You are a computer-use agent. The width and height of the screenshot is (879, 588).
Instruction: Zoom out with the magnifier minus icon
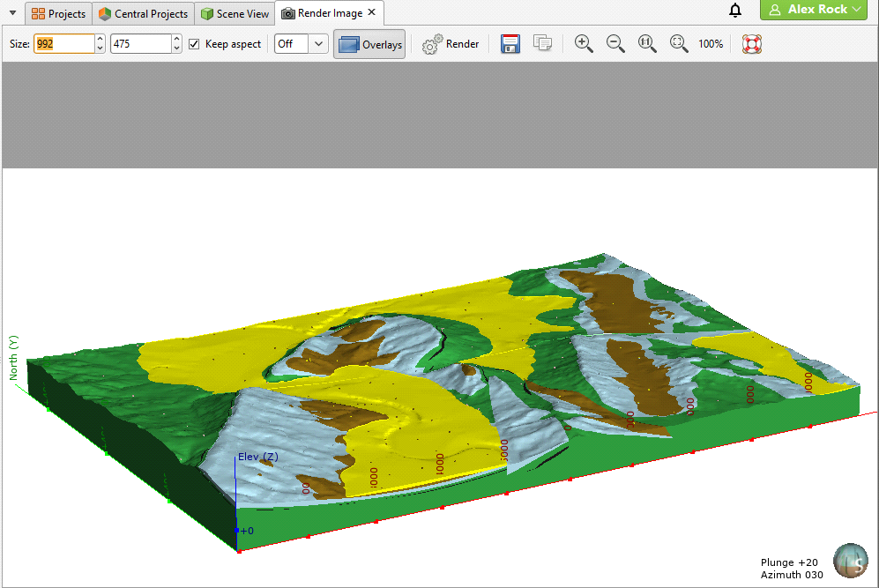[615, 44]
